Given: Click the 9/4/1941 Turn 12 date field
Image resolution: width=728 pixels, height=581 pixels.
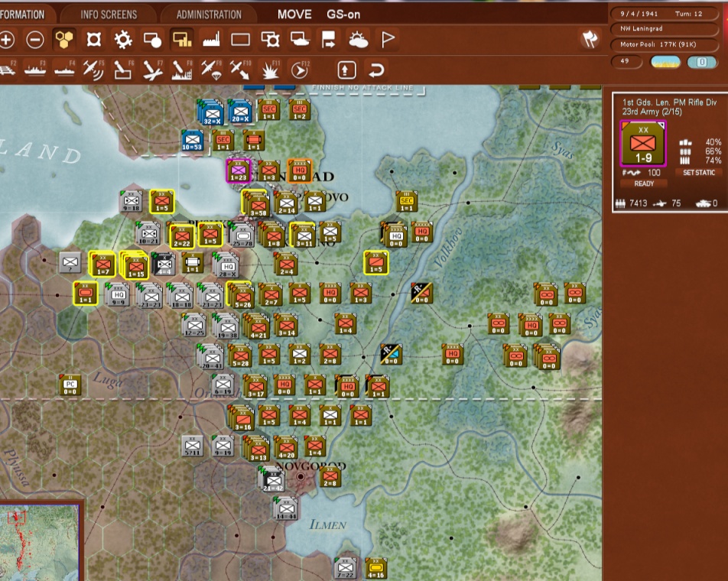Looking at the screenshot, I should (x=665, y=14).
